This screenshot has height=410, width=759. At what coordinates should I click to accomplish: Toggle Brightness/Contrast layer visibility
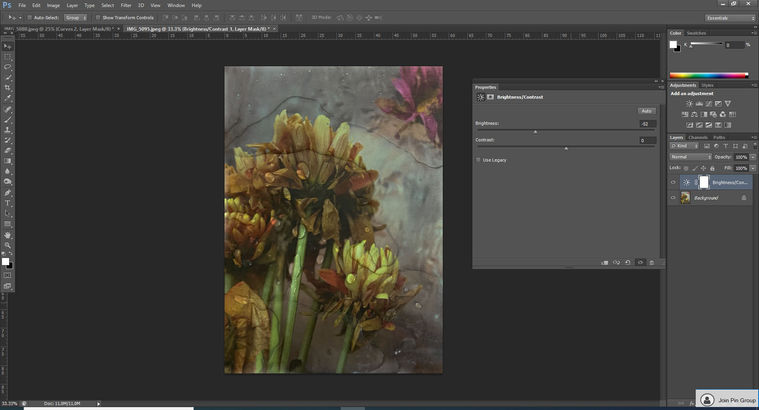point(673,183)
